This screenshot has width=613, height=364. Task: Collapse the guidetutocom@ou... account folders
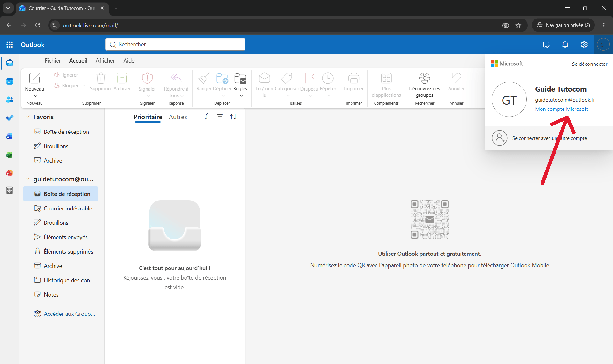28,179
